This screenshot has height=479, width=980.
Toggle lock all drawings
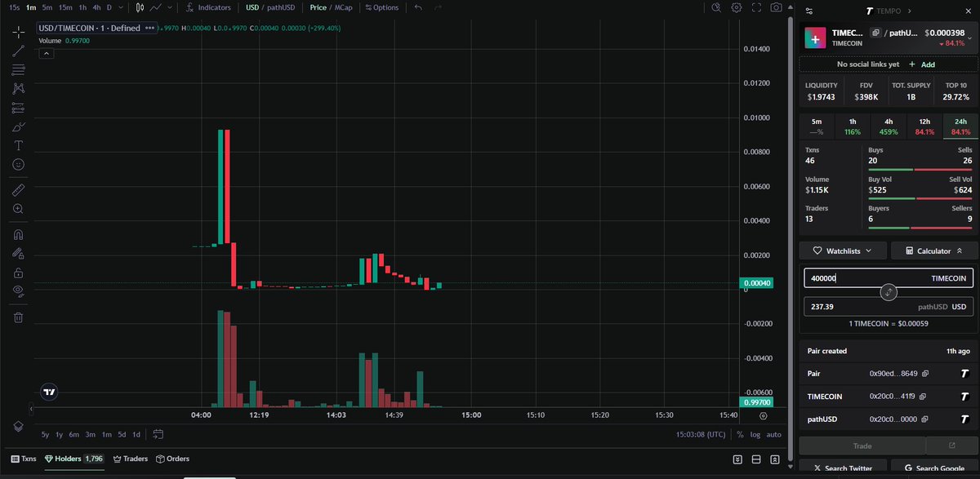(x=18, y=273)
